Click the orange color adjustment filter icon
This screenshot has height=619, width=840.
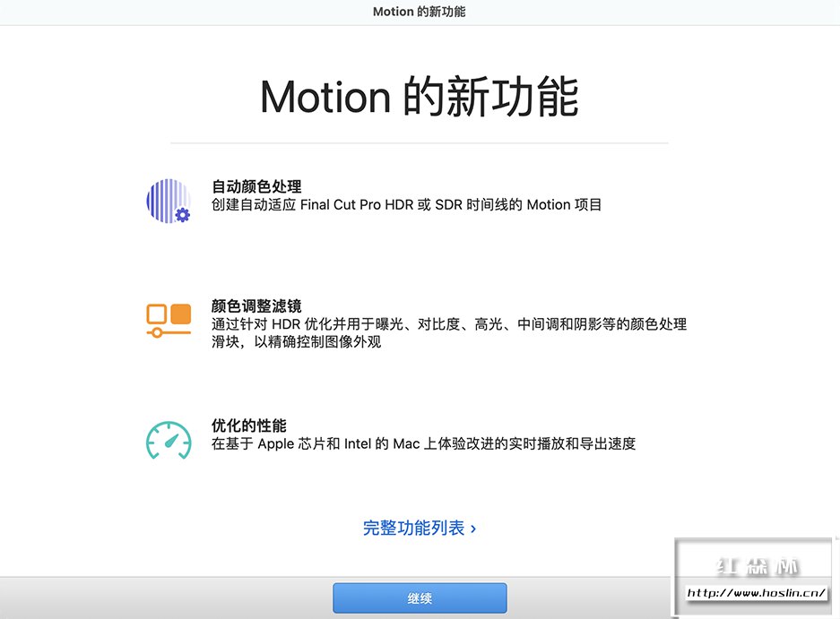pyautogui.click(x=169, y=320)
